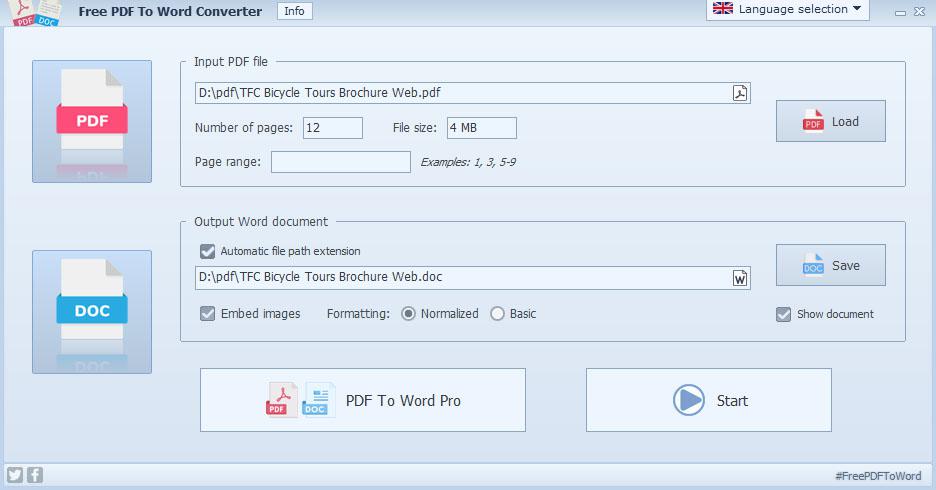
Task: Close the converter window
Action: [x=919, y=11]
